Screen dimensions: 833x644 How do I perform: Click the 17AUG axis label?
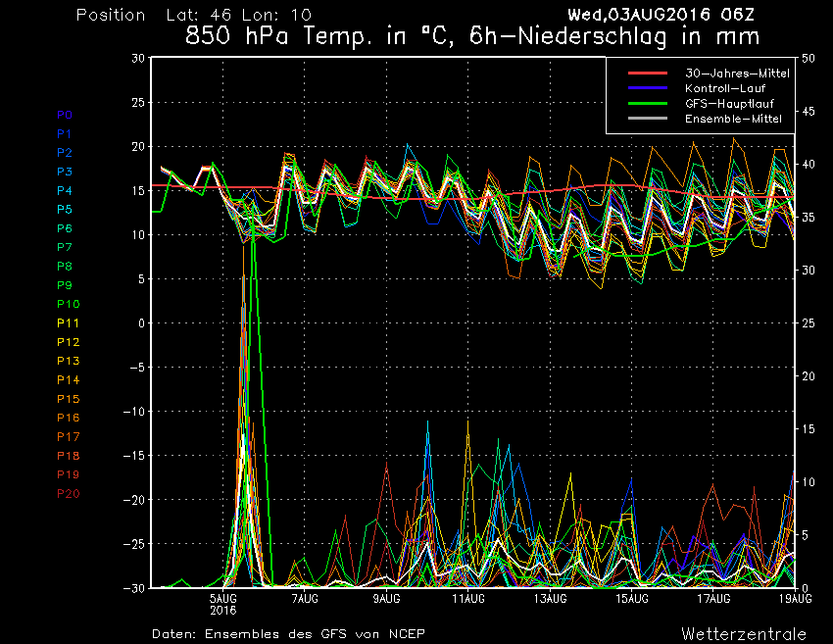714,599
